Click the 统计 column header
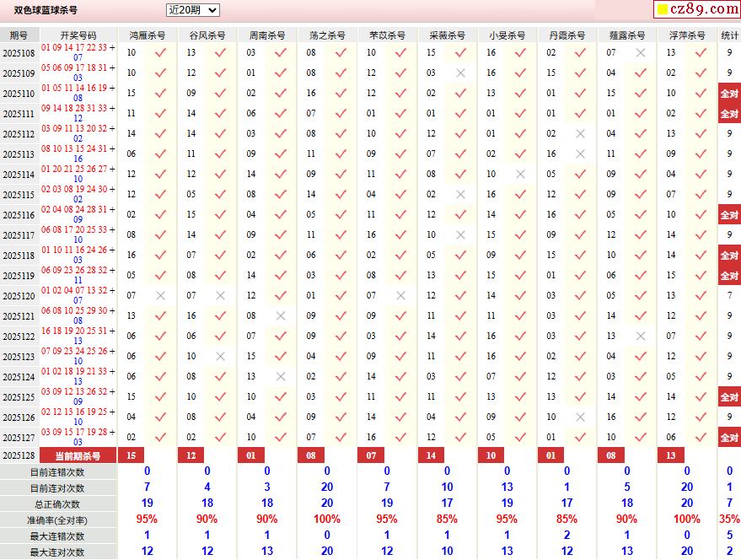 pyautogui.click(x=729, y=35)
